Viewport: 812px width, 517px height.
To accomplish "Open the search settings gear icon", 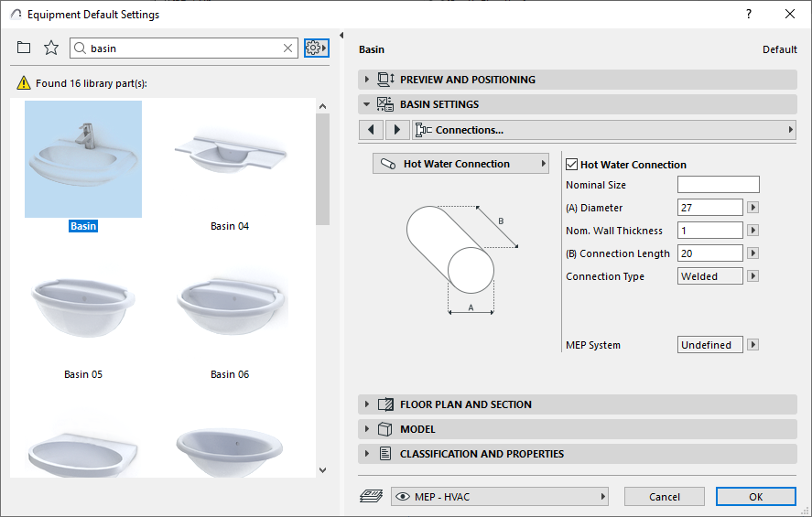I will (316, 48).
